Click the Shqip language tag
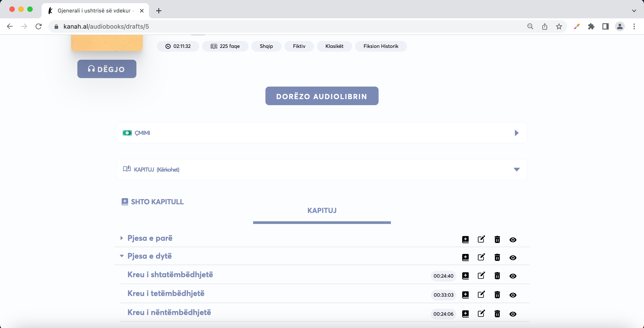Image resolution: width=644 pixels, height=328 pixels. tap(266, 46)
